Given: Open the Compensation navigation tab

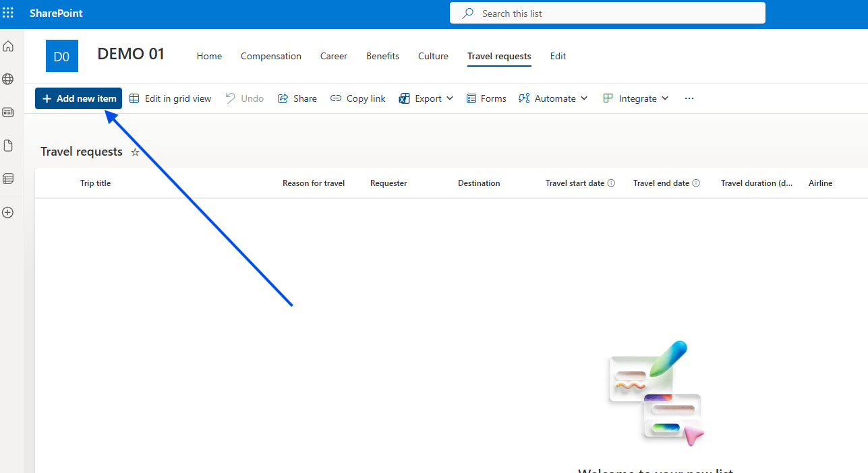Looking at the screenshot, I should pos(271,56).
